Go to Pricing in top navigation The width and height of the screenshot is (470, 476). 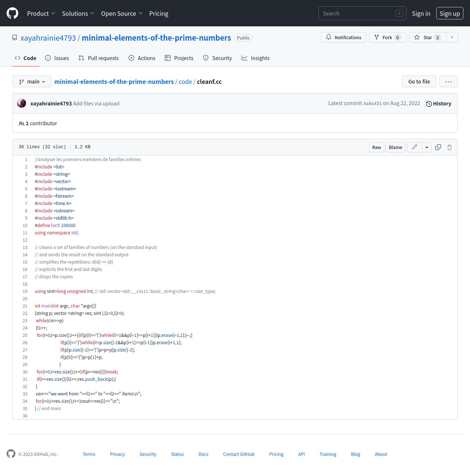pos(159,14)
